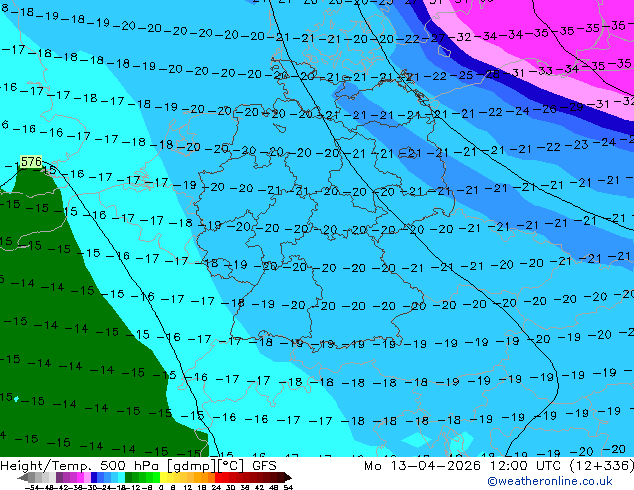The height and width of the screenshot is (490, 634).
Task: Click the dark right arrow of the color scale
Action: [x=288, y=477]
